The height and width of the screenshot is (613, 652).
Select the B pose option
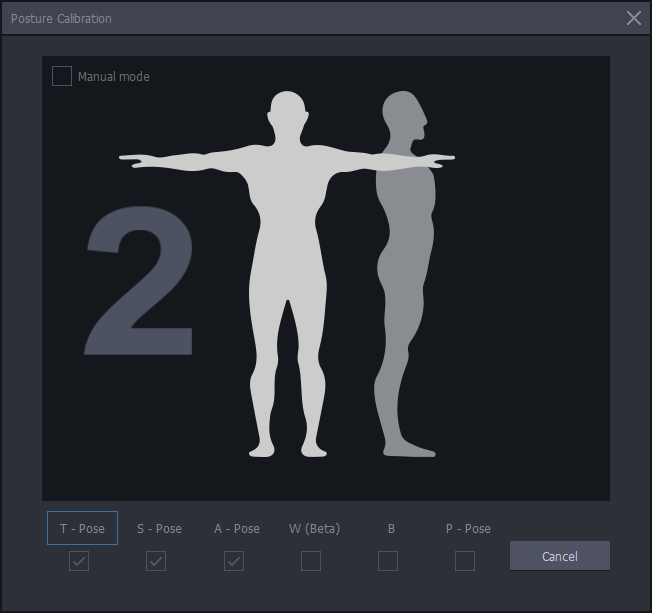391,528
